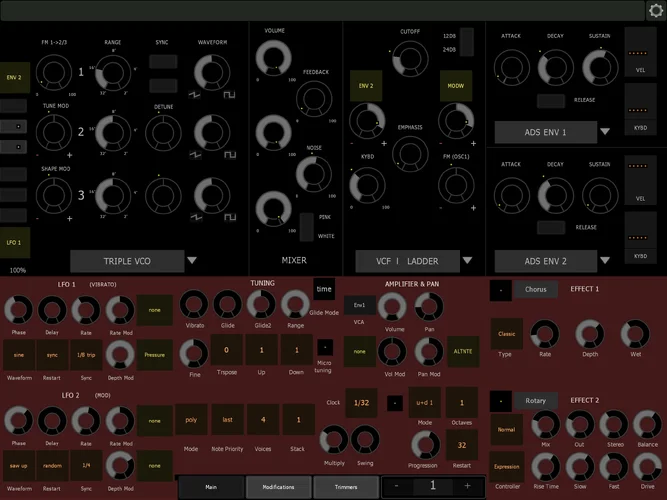The height and width of the screenshot is (500, 667).
Task: Toggle the Pink/White noise switch
Action: point(307,226)
